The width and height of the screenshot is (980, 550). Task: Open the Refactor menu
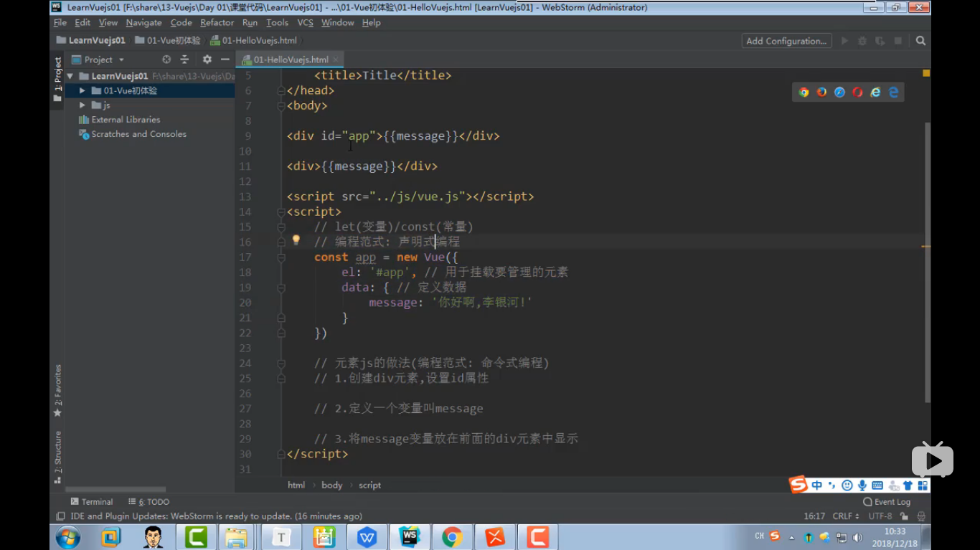(217, 23)
